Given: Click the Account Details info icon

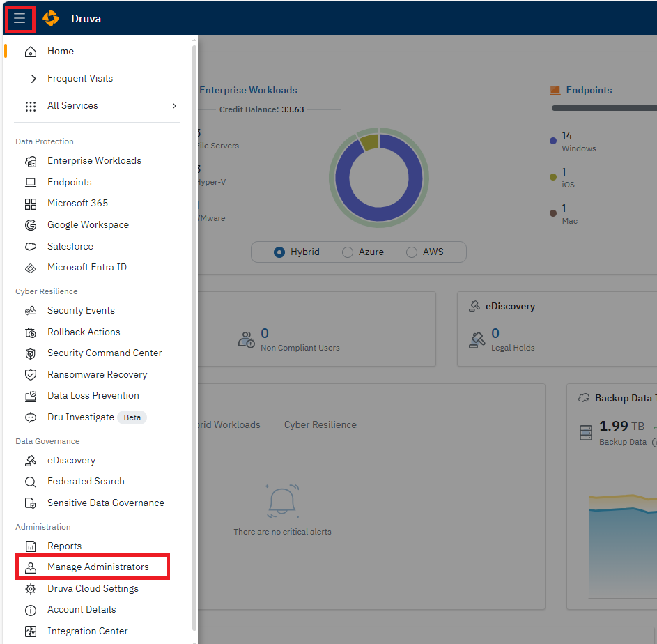Looking at the screenshot, I should [31, 611].
